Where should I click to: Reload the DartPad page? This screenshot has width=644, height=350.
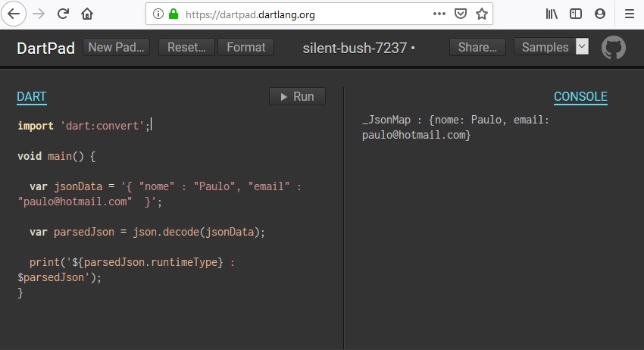pos(63,14)
